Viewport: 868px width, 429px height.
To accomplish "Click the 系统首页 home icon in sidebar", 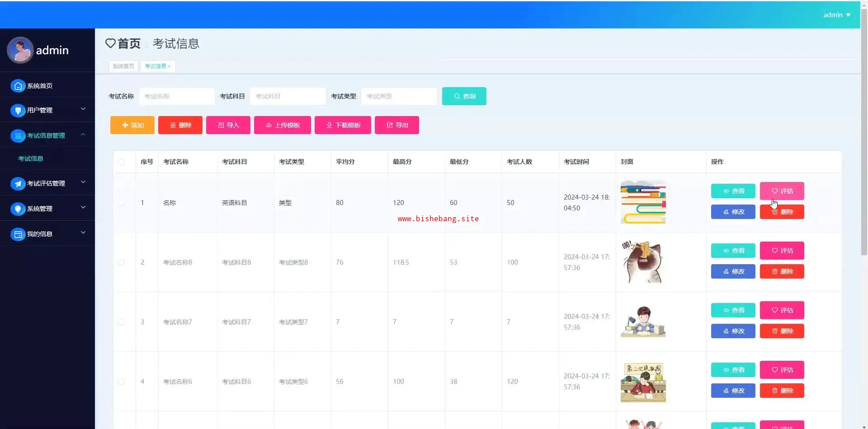I will click(18, 86).
